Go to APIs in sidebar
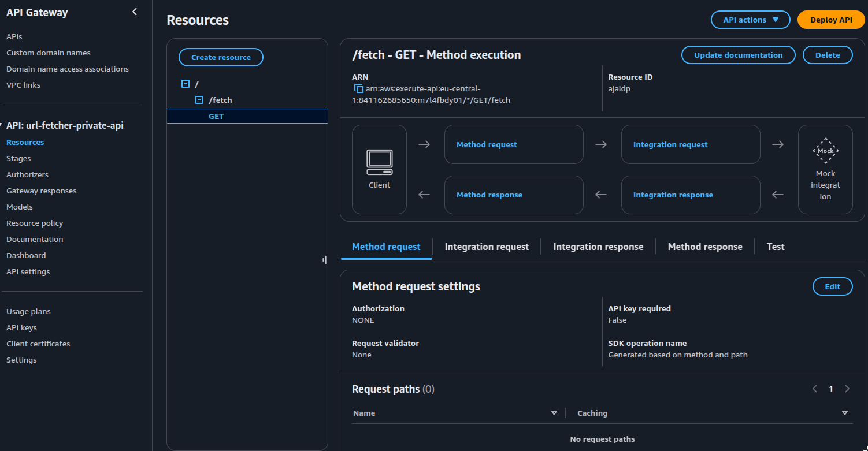Viewport: 868px width, 451px height. coord(14,36)
